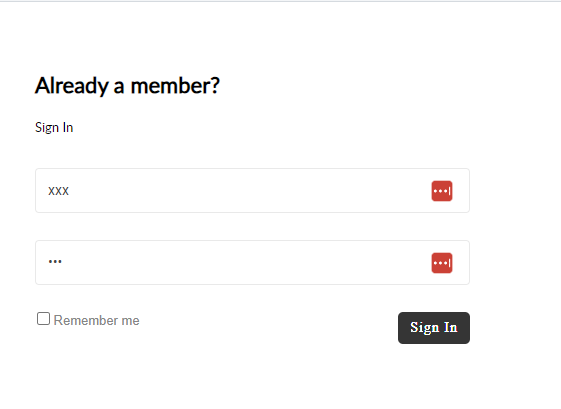Activate the LastPass-style icon in the bottom input
561x409 pixels.
(442, 263)
